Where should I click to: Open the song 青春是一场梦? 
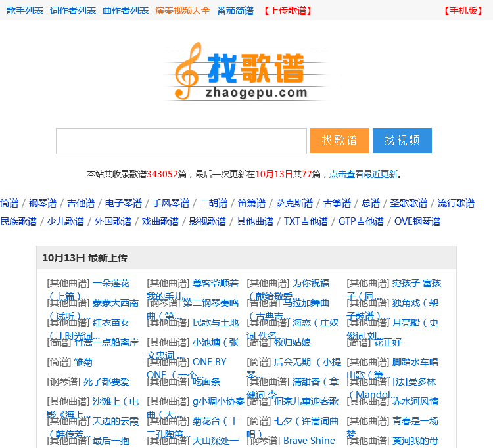(415, 421)
